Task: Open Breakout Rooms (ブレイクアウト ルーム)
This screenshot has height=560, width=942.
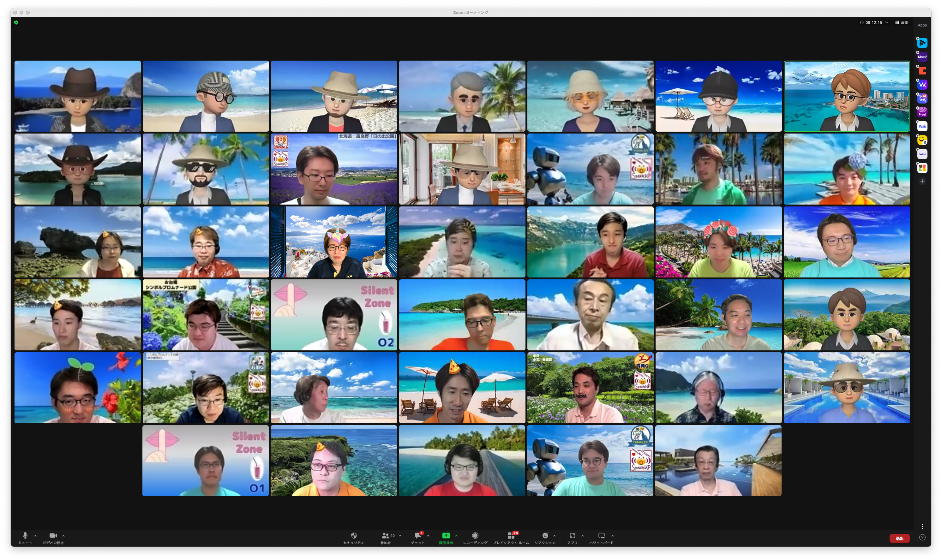Action: point(511,536)
